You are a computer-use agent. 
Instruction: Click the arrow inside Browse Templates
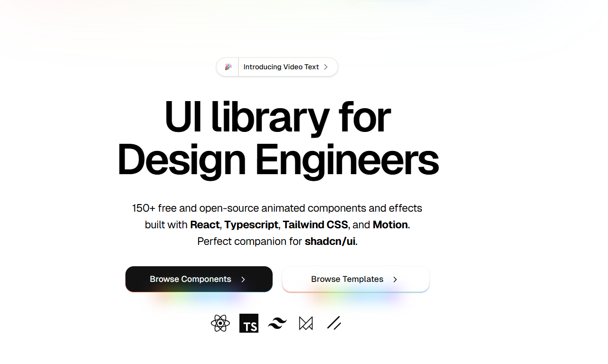coord(395,280)
